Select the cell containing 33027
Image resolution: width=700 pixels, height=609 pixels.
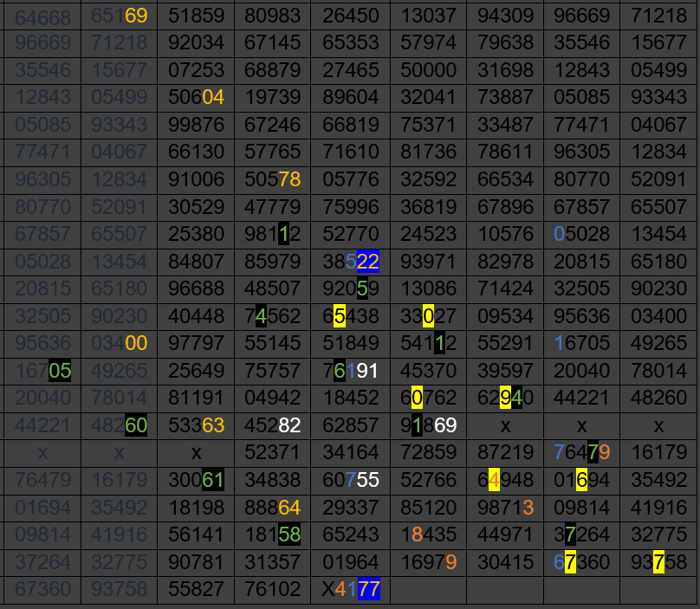[x=427, y=317]
